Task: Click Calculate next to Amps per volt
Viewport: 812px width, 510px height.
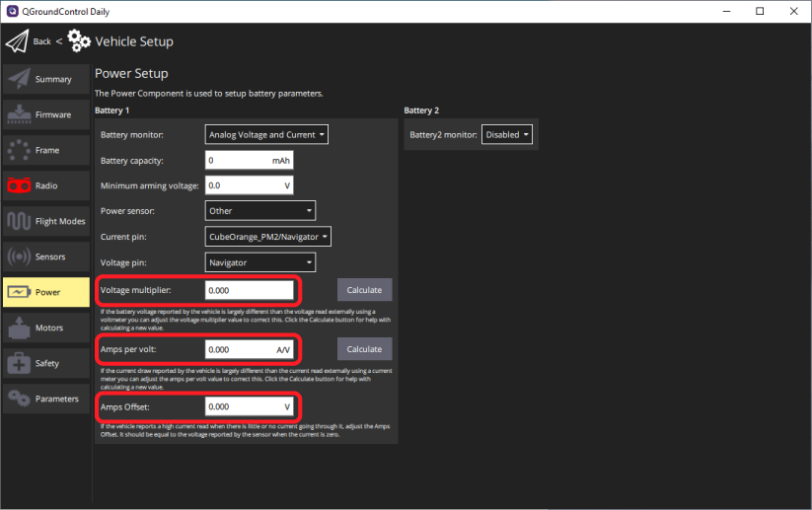Action: point(364,349)
